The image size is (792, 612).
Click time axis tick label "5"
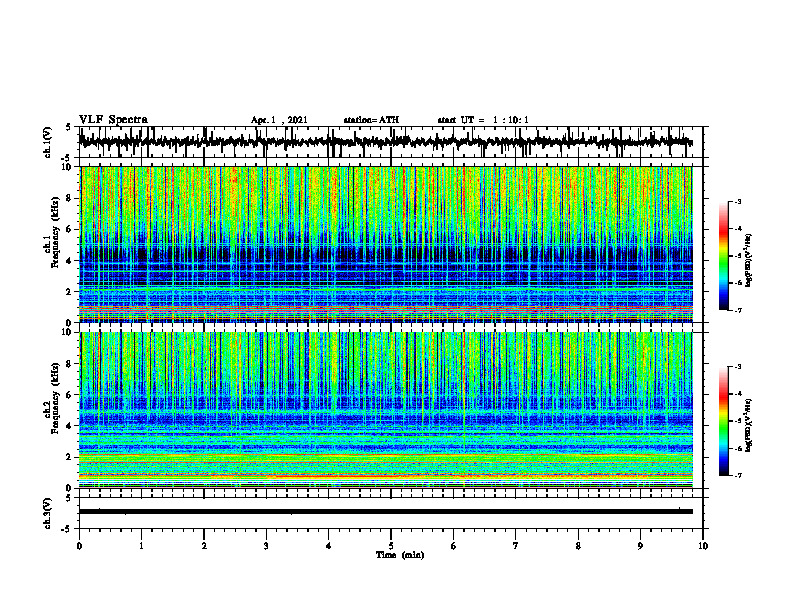[391, 546]
